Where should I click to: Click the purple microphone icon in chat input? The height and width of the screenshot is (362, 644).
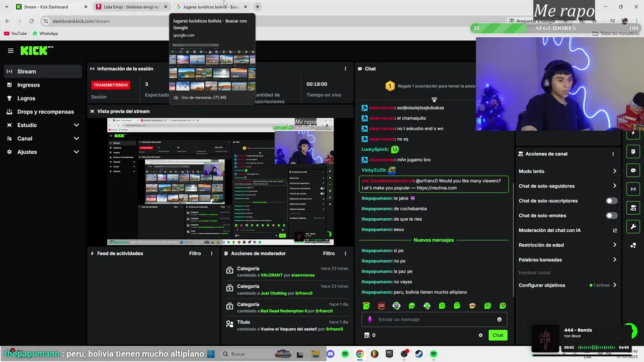(370, 319)
